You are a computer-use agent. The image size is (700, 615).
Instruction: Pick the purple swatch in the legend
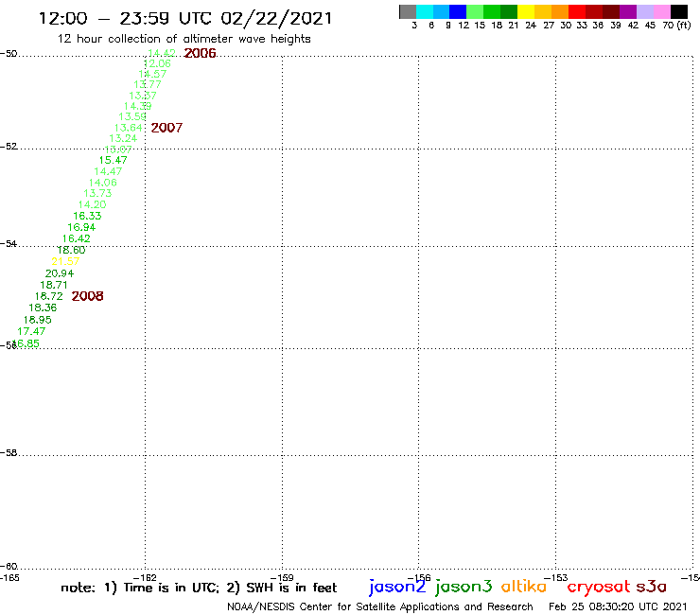tap(628, 11)
